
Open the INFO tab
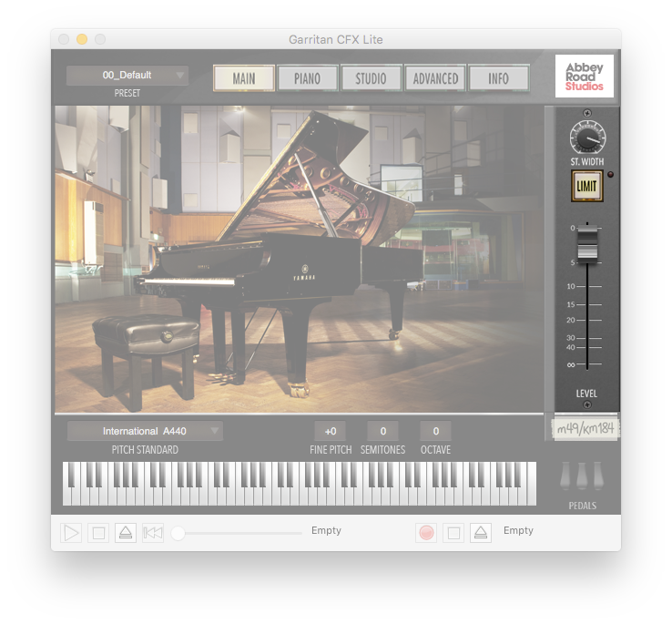tap(498, 78)
